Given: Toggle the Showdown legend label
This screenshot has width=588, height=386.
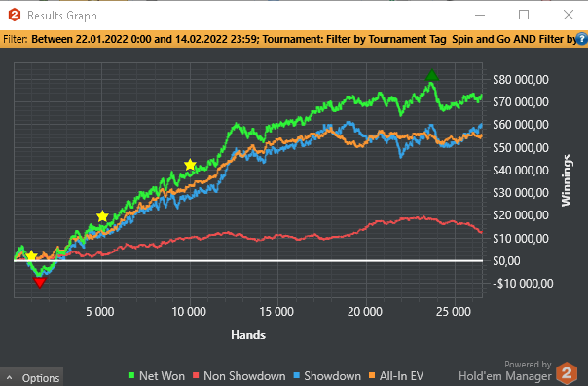Looking at the screenshot, I should tap(332, 376).
